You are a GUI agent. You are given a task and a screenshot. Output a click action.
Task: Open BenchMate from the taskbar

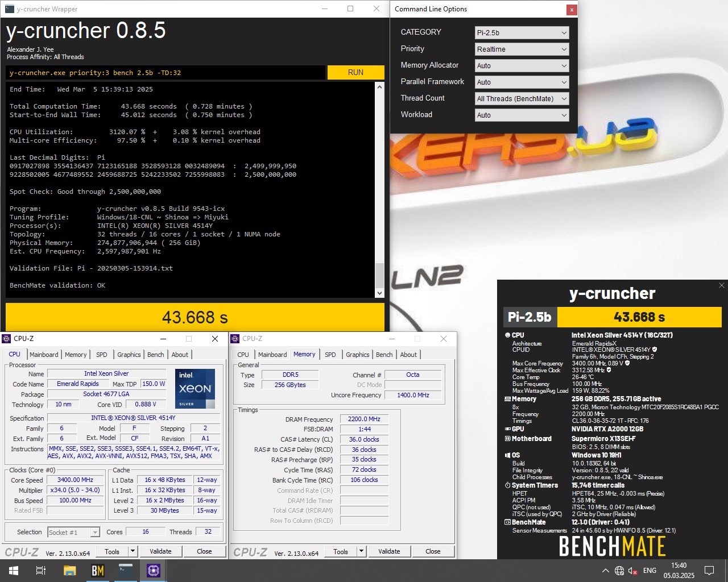coord(97,570)
